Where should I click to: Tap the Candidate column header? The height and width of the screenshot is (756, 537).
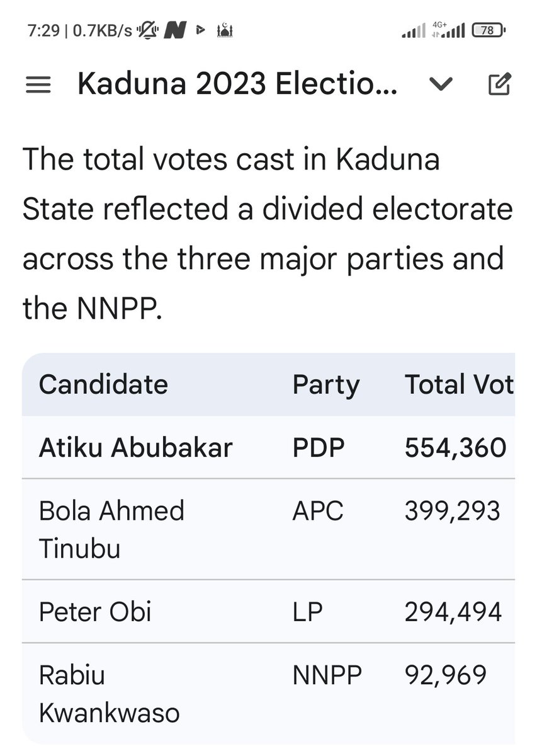click(103, 384)
